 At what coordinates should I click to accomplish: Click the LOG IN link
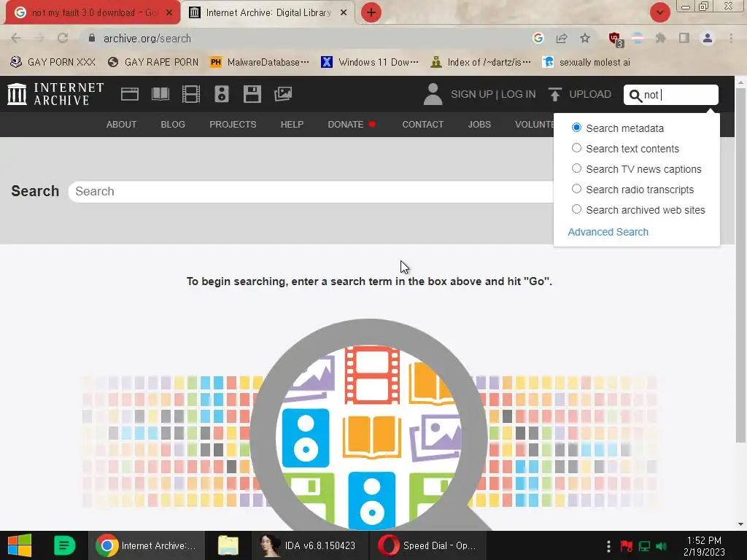tap(519, 94)
